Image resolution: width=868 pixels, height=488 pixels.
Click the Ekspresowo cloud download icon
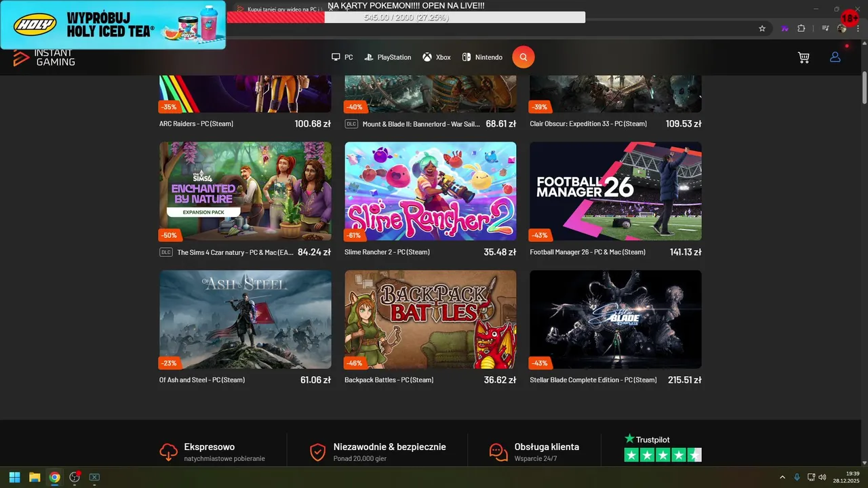pyautogui.click(x=168, y=451)
